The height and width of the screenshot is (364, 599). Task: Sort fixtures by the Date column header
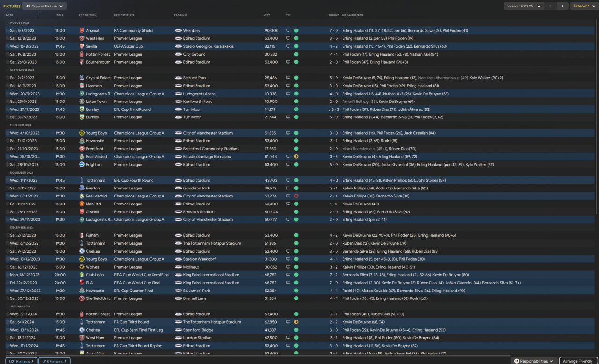pyautogui.click(x=9, y=15)
